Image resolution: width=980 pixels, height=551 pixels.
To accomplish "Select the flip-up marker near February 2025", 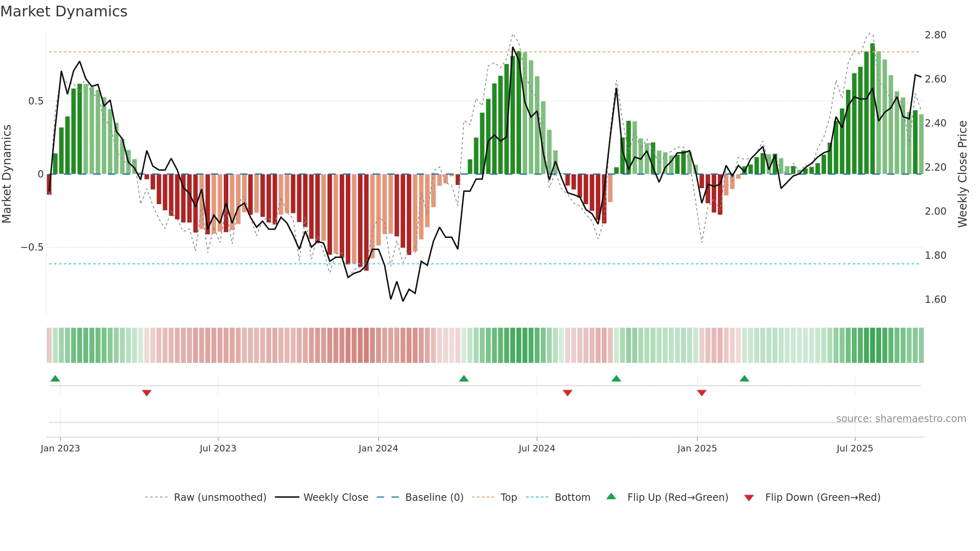I will pyautogui.click(x=744, y=378).
